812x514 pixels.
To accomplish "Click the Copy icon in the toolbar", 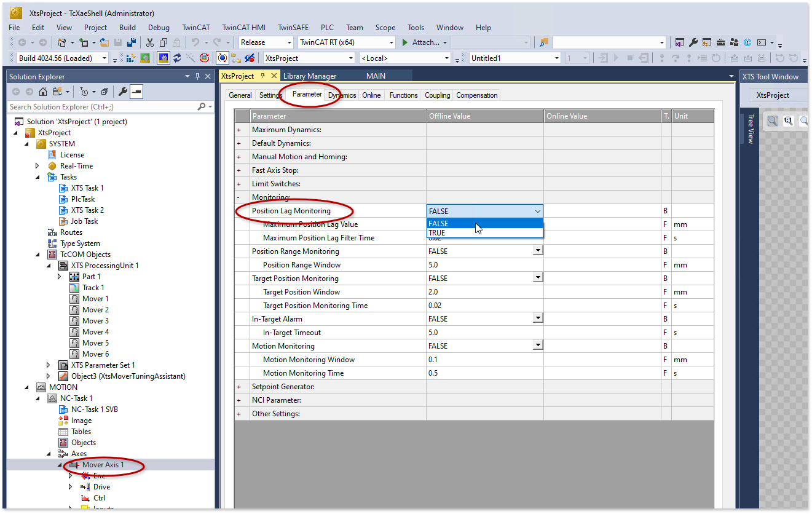I will 164,42.
